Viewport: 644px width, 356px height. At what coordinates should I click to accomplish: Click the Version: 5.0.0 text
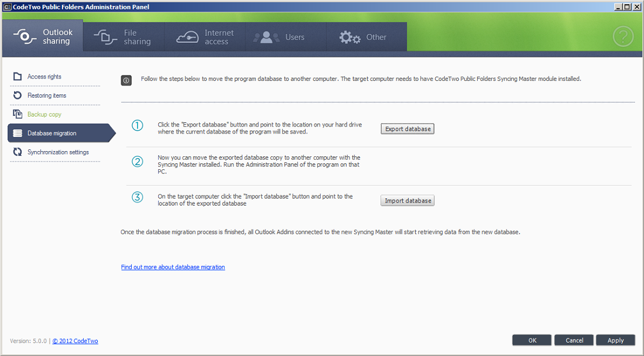tap(28, 341)
